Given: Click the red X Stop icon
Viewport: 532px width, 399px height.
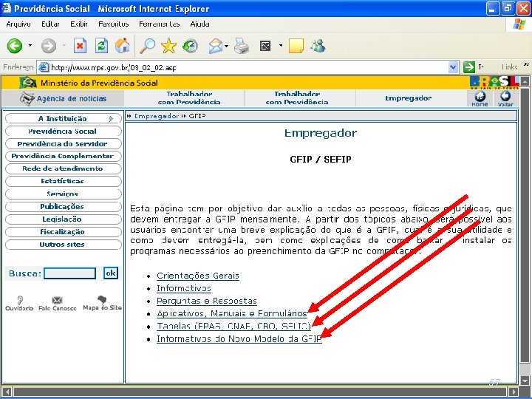Looking at the screenshot, I should (x=80, y=46).
